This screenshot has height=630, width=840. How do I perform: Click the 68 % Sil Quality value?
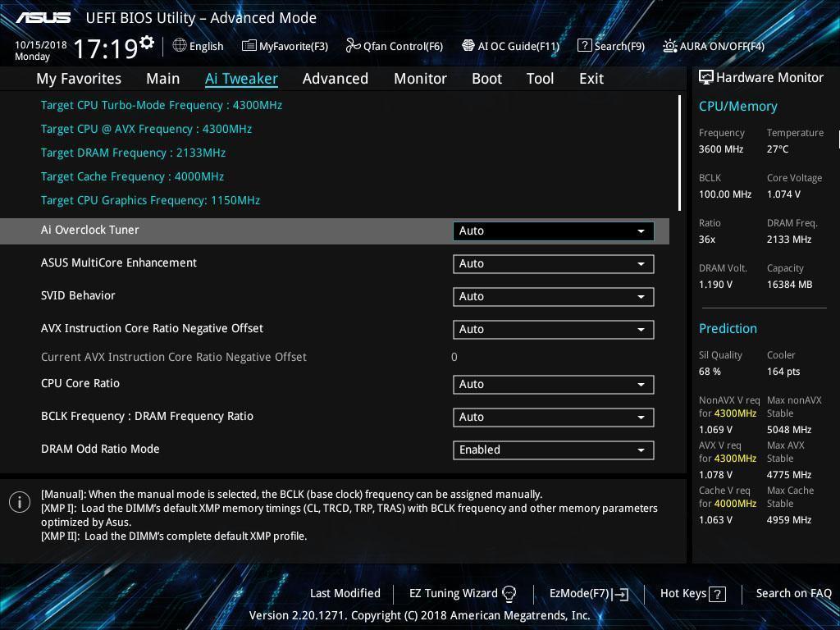coord(710,372)
